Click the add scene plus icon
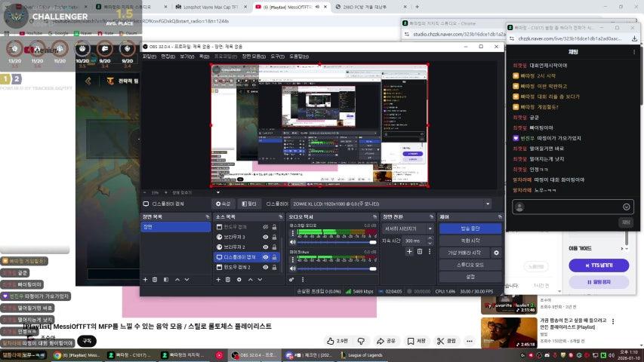This screenshot has width=644, height=362. pos(145,280)
